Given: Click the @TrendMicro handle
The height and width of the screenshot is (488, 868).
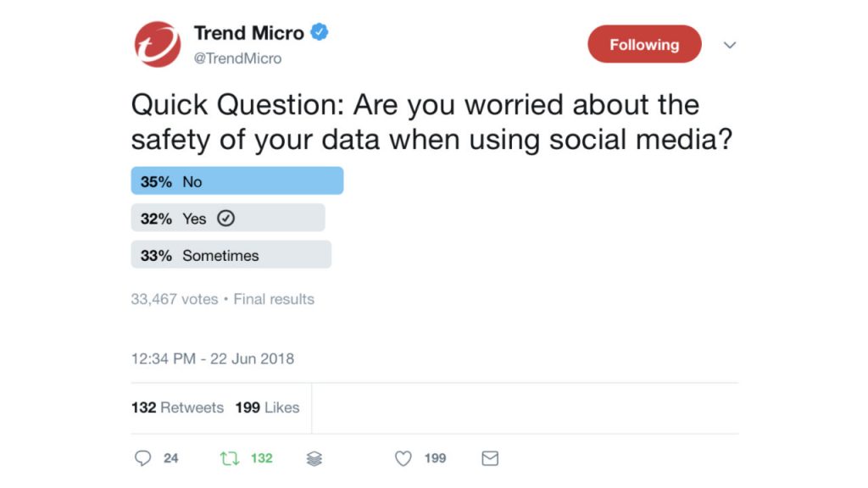Looking at the screenshot, I should 237,58.
